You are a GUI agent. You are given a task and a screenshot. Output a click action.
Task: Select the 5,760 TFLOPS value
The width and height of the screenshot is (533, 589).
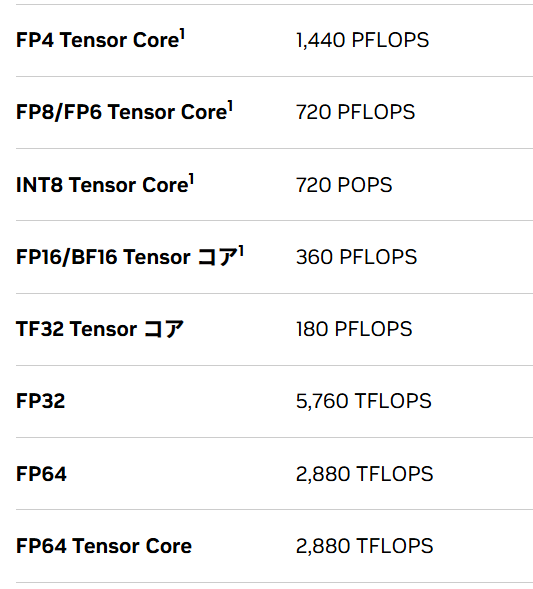pos(364,401)
